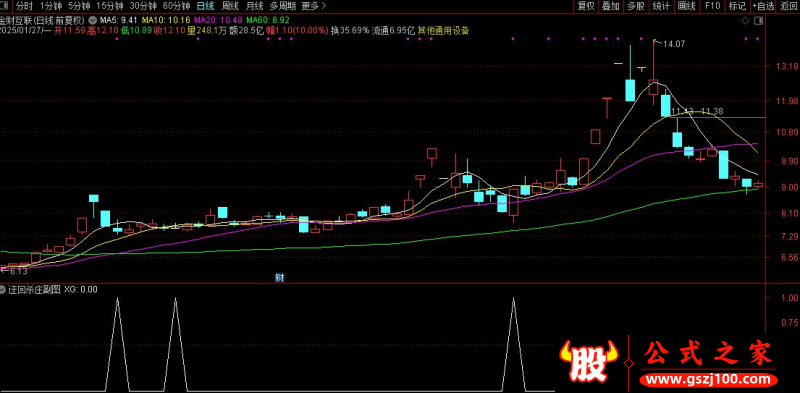This screenshot has height=393, width=800.
Task: Open 多周期 multi-period view
Action: (283, 6)
